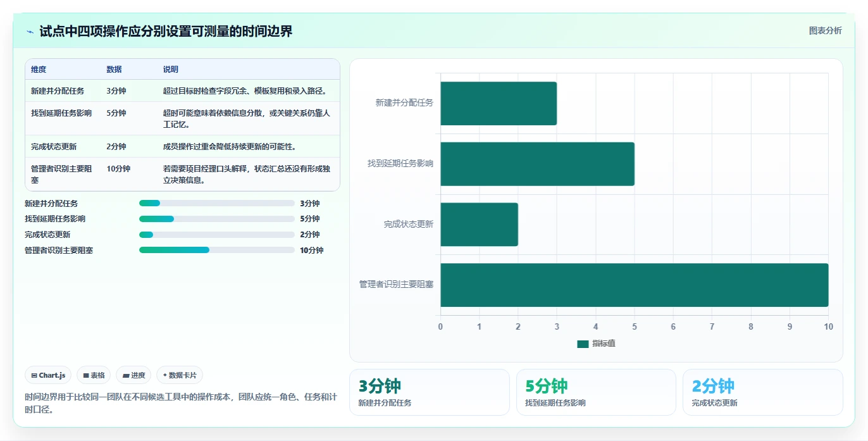Click the 管理者识别主要阻塞 table cell
The width and height of the screenshot is (868, 441).
(63, 174)
